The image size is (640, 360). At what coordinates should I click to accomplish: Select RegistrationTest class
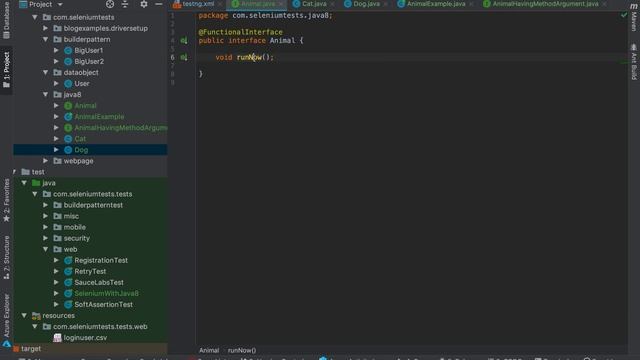pyautogui.click(x=101, y=260)
